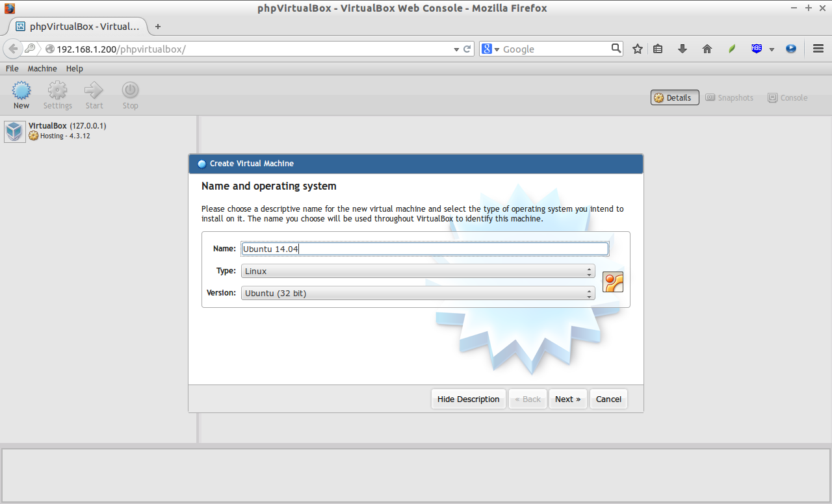Switch to the Console tab
832x504 pixels.
coord(787,97)
